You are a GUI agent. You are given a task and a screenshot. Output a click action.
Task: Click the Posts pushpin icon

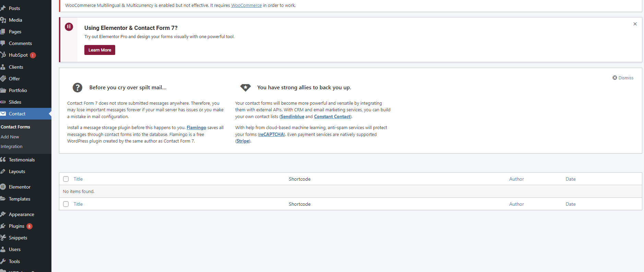click(3, 8)
